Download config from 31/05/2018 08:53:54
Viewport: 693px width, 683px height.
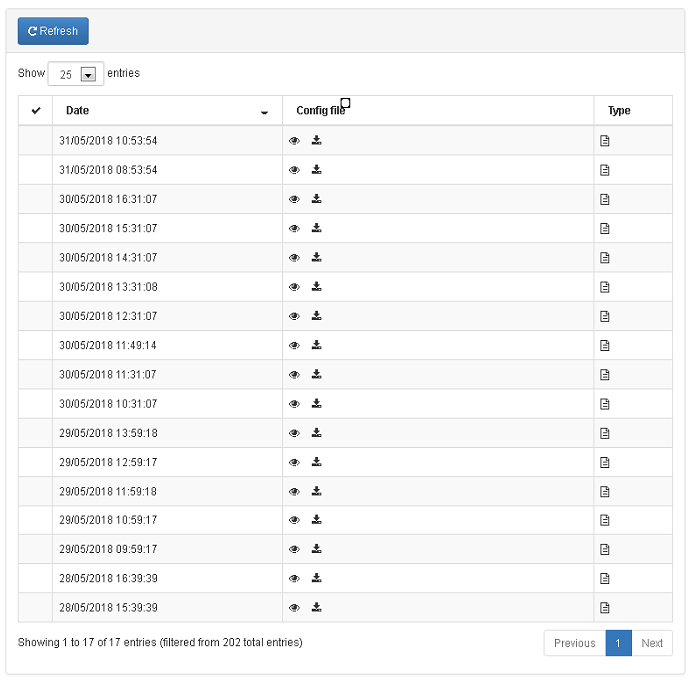click(x=316, y=169)
